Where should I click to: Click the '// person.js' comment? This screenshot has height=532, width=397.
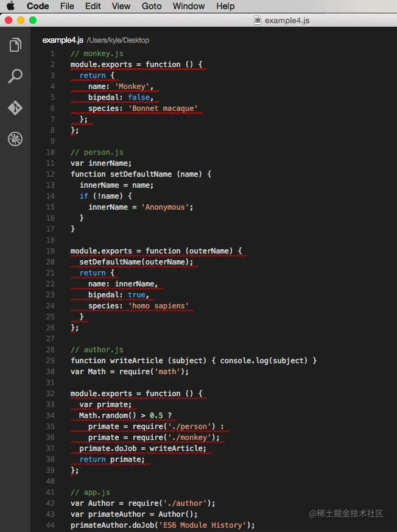97,152
